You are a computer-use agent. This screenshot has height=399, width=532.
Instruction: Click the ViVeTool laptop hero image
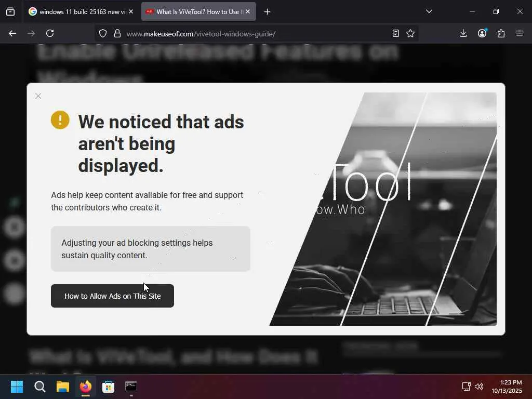point(383,209)
